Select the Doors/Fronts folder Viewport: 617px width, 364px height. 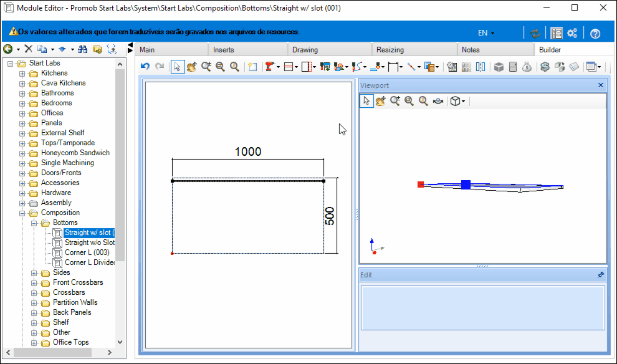click(x=61, y=173)
